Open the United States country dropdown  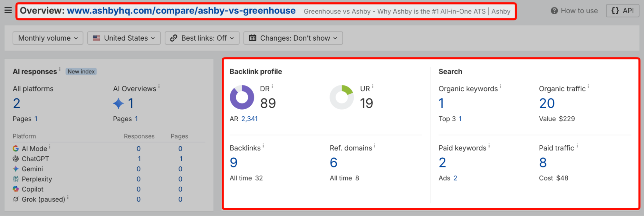(x=124, y=38)
